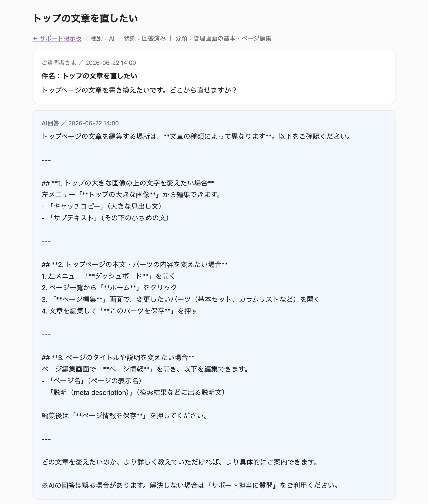Click the ※AIの回答は誤る場合があります disclaimer
The image size is (428, 504).
coord(190,486)
